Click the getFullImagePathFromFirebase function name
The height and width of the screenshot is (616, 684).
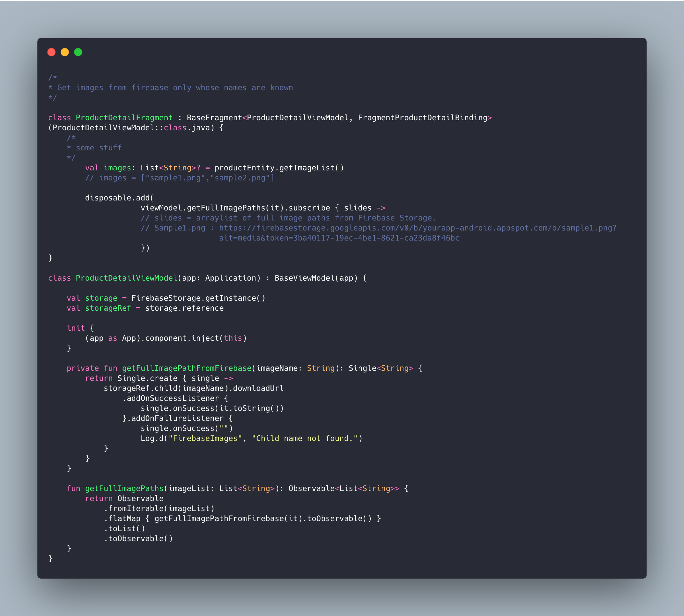(x=186, y=368)
